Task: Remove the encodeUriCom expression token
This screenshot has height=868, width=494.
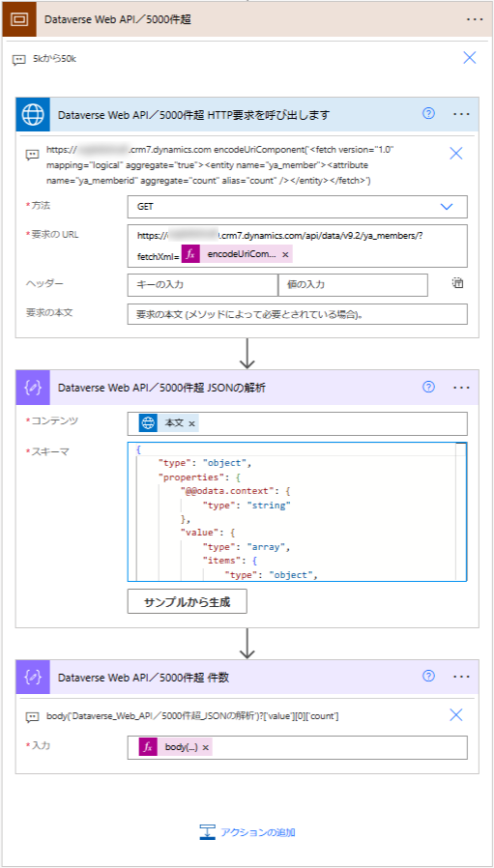Action: point(285,254)
